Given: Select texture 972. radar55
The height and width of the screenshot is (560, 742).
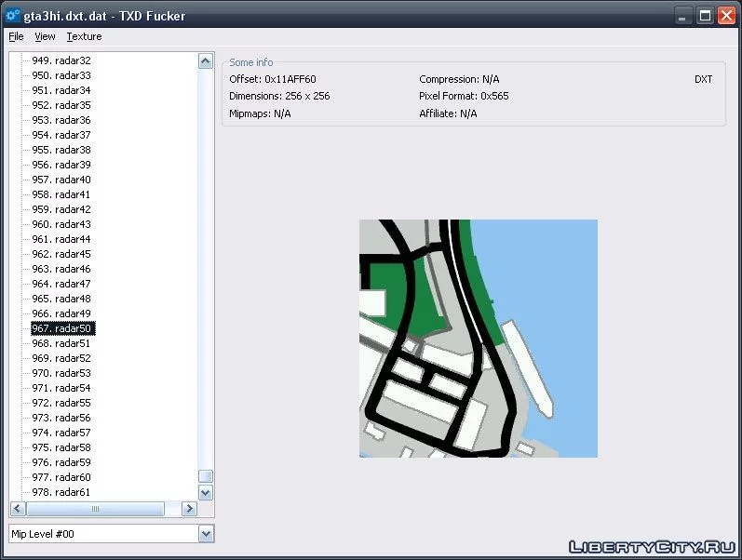Looking at the screenshot, I should (61, 403).
